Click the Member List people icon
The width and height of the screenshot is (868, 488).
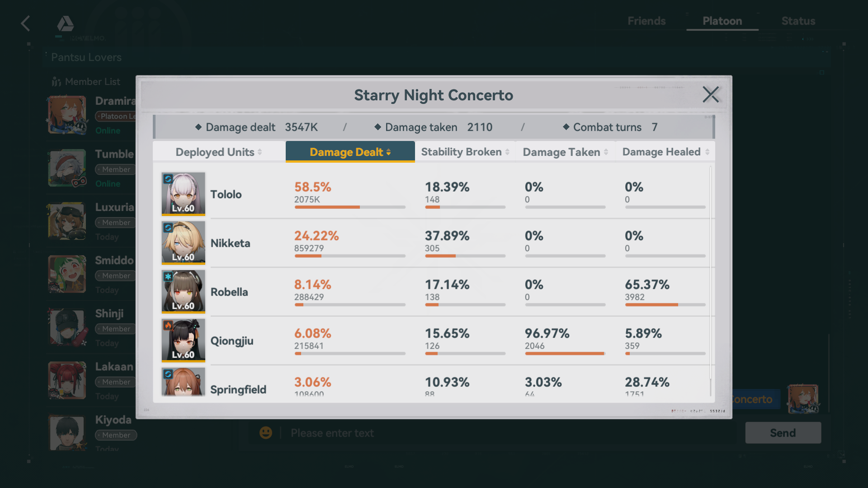[x=56, y=82]
